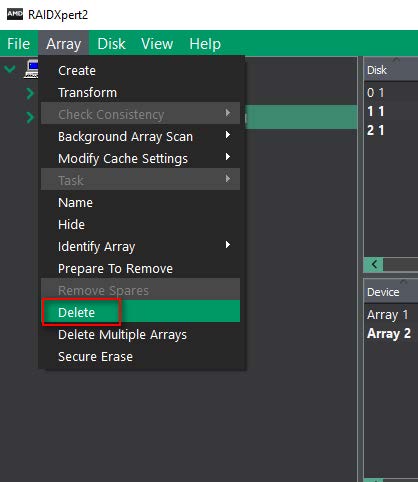Open the Disk menu
418x482 pixels.
pyautogui.click(x=111, y=44)
